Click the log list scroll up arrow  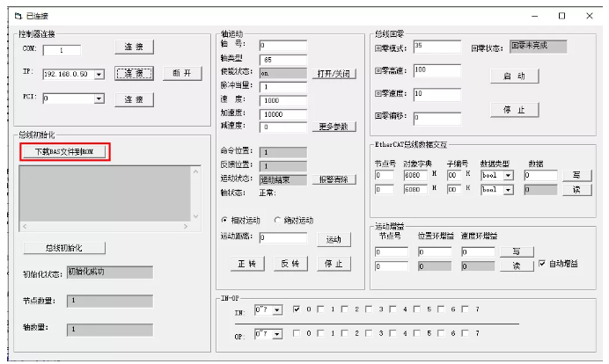(195, 171)
